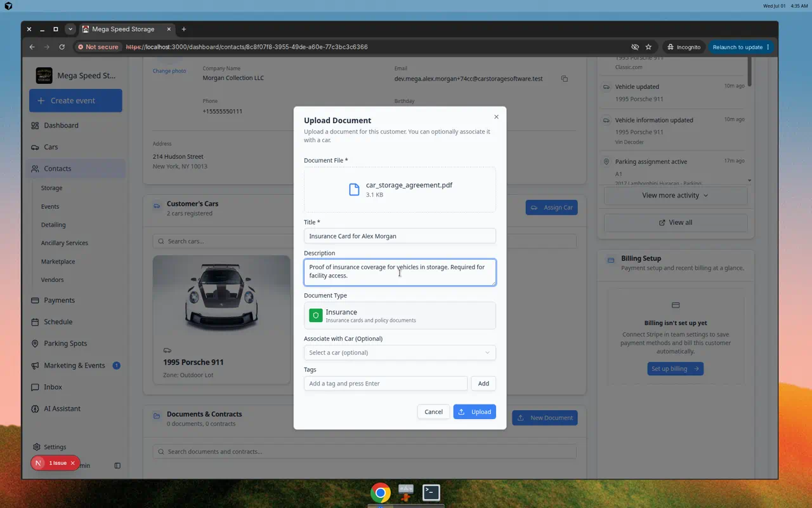Screen dimensions: 812x508
Task: Click the Set up billing button
Action: pos(675,369)
